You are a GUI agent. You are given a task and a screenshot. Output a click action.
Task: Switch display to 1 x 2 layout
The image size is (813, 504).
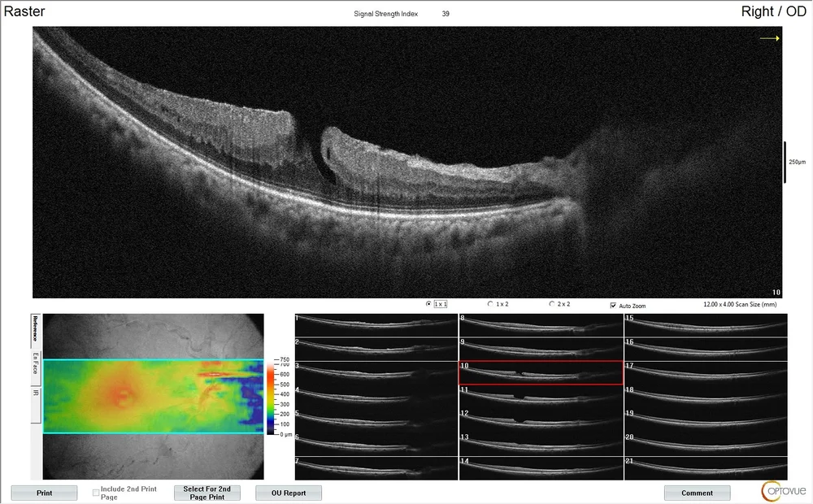pyautogui.click(x=489, y=304)
